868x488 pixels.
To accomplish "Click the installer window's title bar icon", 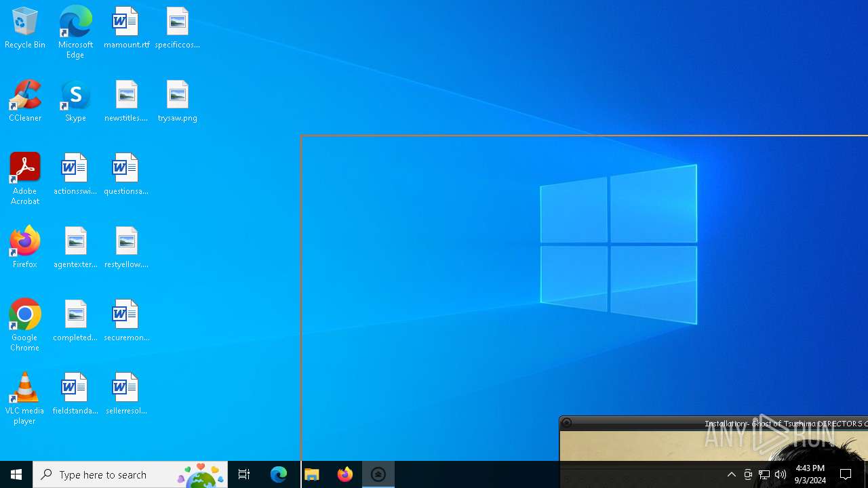I will pyautogui.click(x=567, y=423).
